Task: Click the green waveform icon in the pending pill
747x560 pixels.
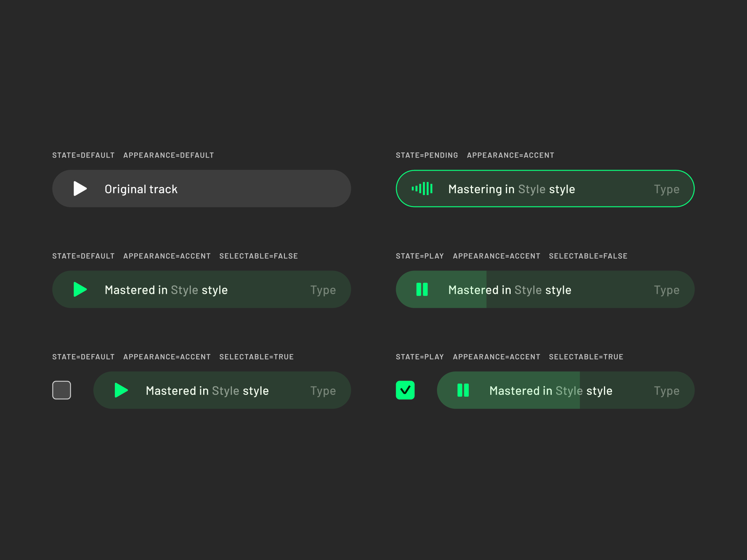Action: 422,189
